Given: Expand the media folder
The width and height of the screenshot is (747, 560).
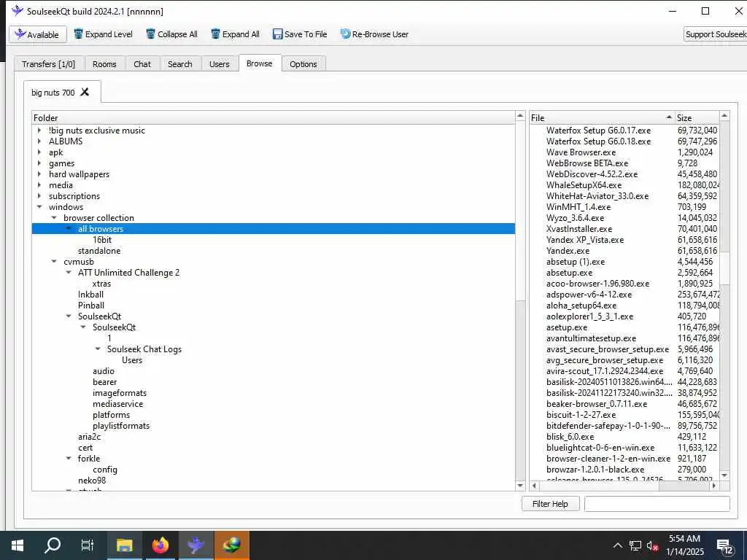Looking at the screenshot, I should pyautogui.click(x=39, y=184).
